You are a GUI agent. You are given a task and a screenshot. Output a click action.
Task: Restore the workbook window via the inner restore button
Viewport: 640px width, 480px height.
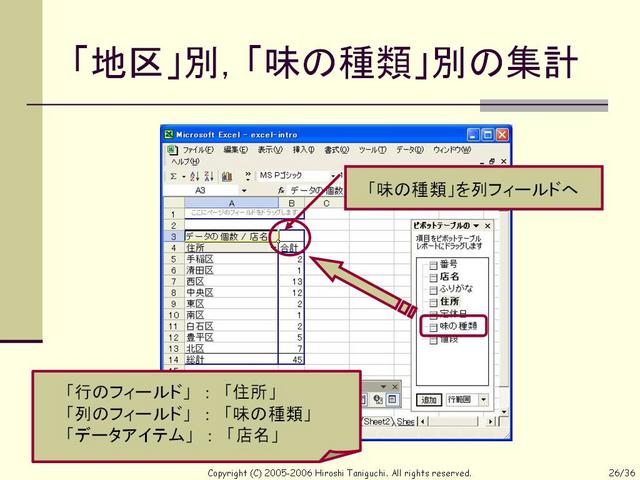492,162
